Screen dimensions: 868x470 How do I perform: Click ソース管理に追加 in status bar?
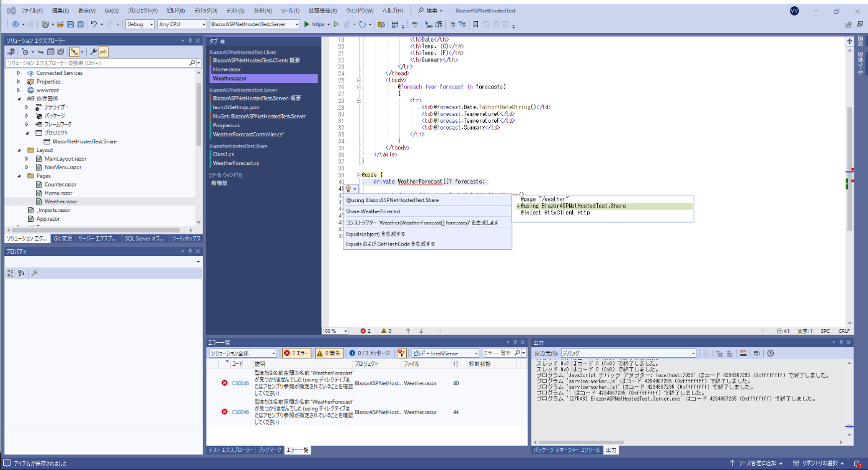click(x=757, y=463)
